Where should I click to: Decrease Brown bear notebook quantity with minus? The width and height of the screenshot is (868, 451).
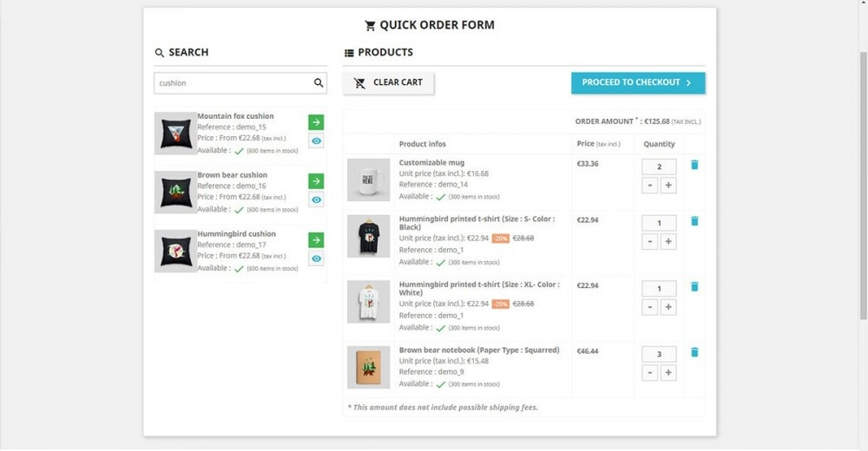[650, 373]
